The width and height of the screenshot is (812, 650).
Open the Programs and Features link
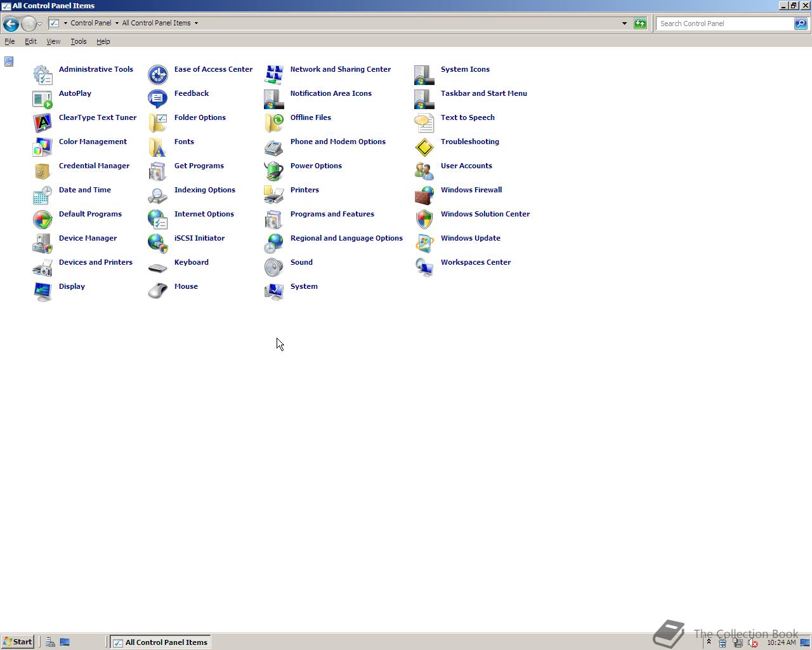coord(332,214)
